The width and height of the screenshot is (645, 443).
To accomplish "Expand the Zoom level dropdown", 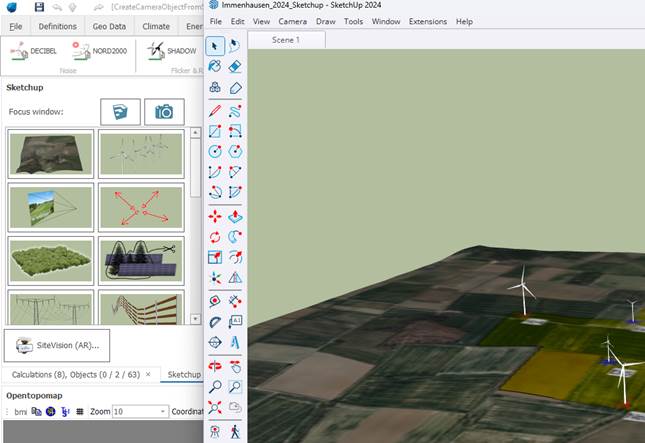I will coord(163,411).
